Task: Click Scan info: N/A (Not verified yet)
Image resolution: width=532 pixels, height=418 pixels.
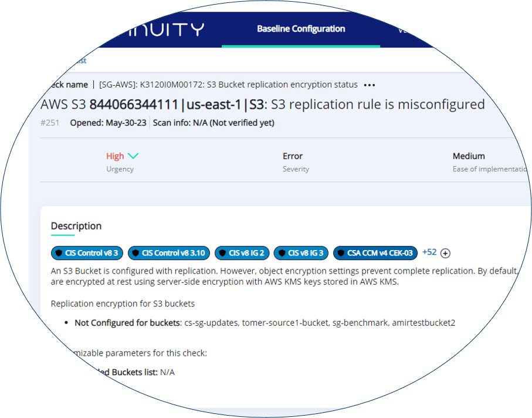Action: coord(214,123)
